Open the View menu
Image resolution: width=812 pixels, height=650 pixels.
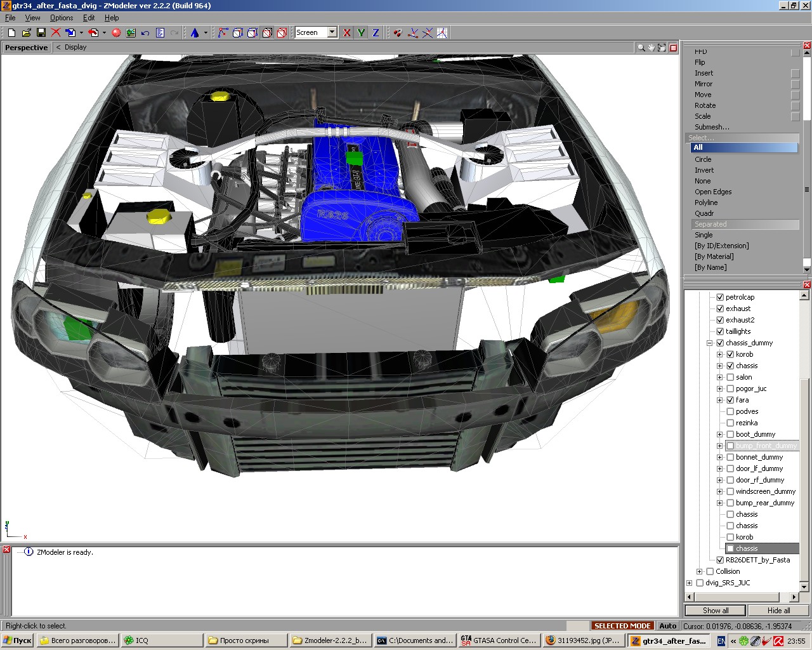(32, 18)
